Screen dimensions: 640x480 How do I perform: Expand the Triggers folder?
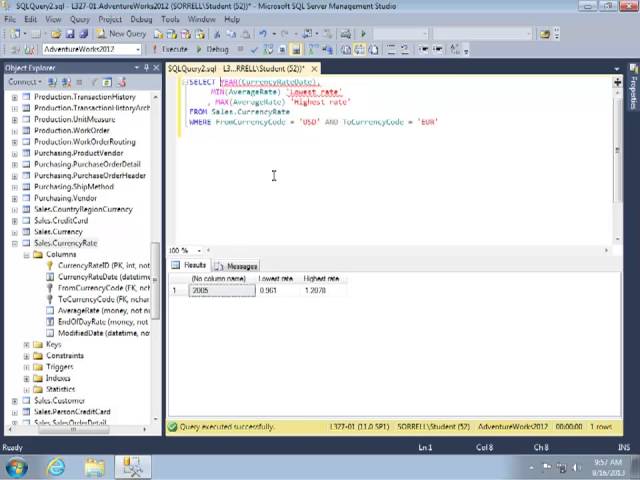(x=27, y=367)
